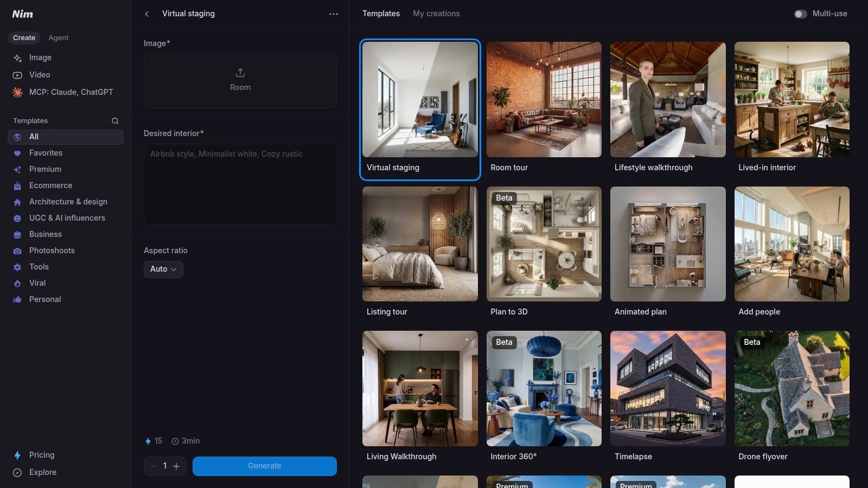
Task: Increase generation count with plus button
Action: point(176,466)
